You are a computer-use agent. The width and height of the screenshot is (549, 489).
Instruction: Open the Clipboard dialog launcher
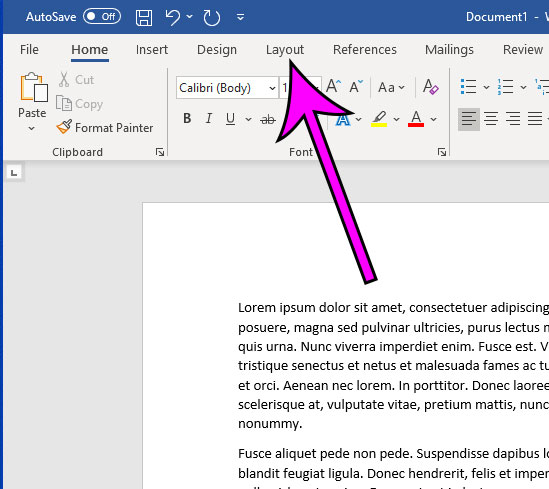pyautogui.click(x=160, y=152)
